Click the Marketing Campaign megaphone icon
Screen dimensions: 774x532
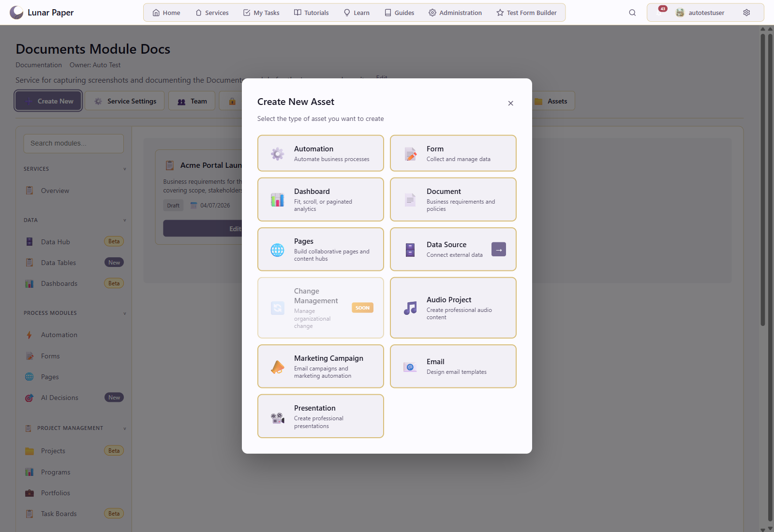(277, 367)
